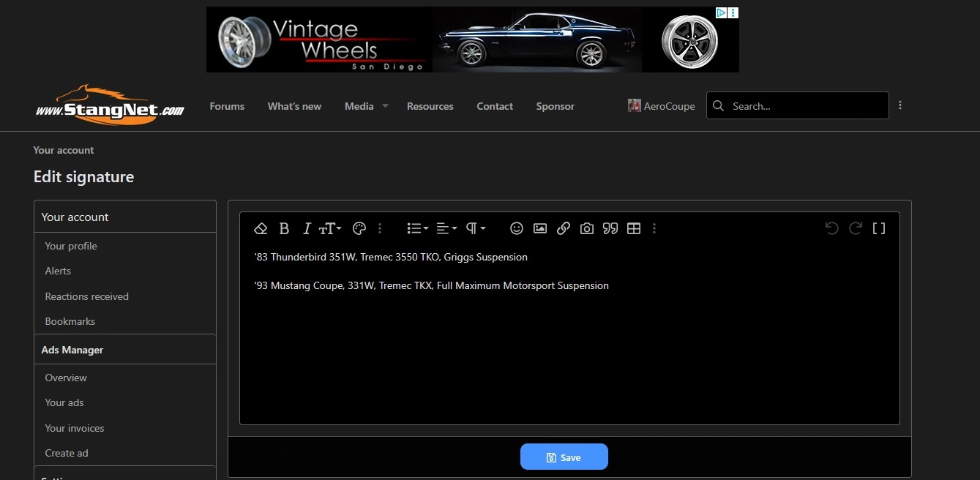The image size is (980, 480).
Task: Open Your profile in sidebar
Action: (71, 246)
